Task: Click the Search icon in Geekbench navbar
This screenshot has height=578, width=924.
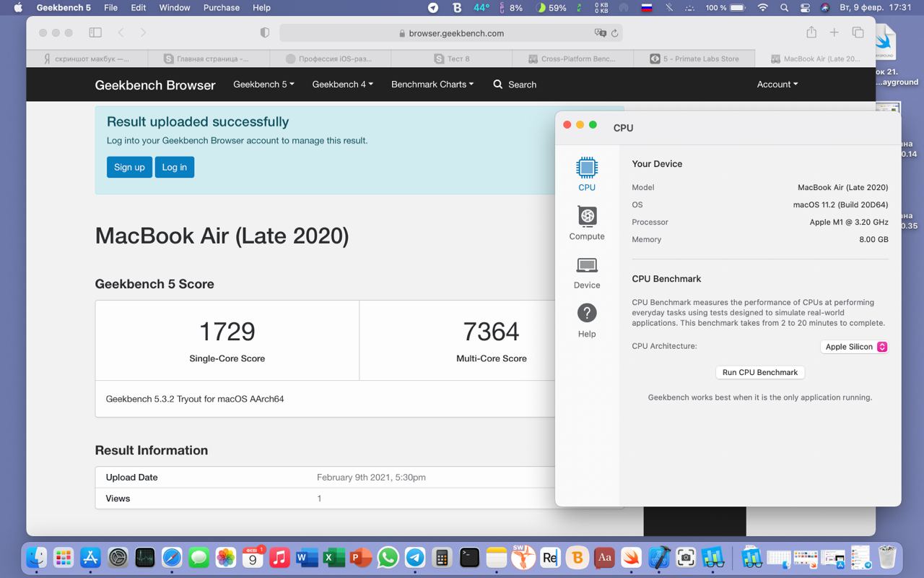Action: 498,85
